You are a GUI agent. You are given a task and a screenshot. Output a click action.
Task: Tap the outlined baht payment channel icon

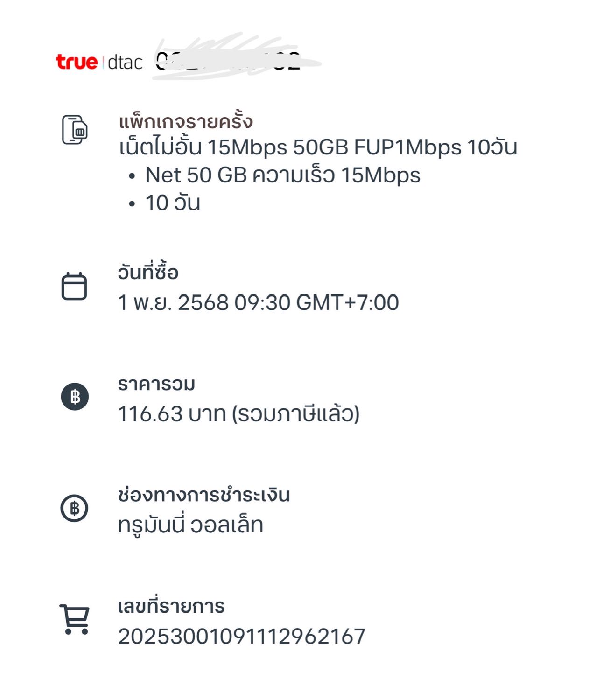[x=75, y=508]
